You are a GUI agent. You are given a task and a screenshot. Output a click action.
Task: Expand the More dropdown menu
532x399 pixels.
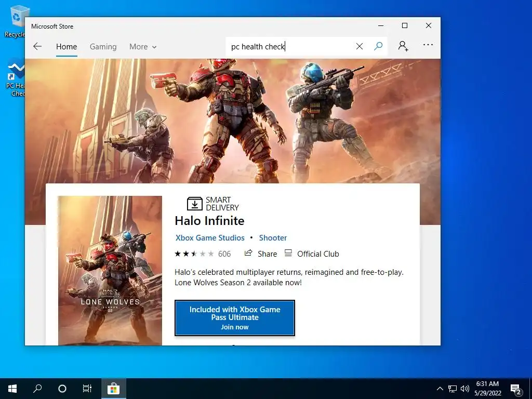coord(143,46)
